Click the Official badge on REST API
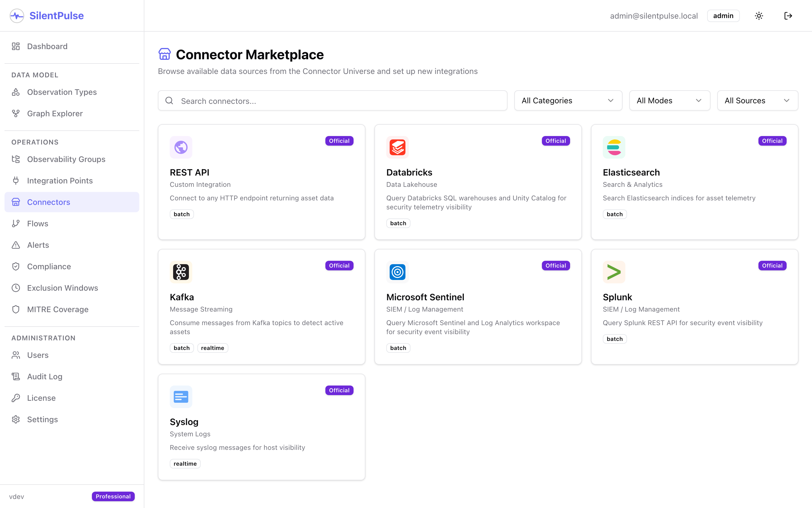The width and height of the screenshot is (812, 508). point(339,141)
